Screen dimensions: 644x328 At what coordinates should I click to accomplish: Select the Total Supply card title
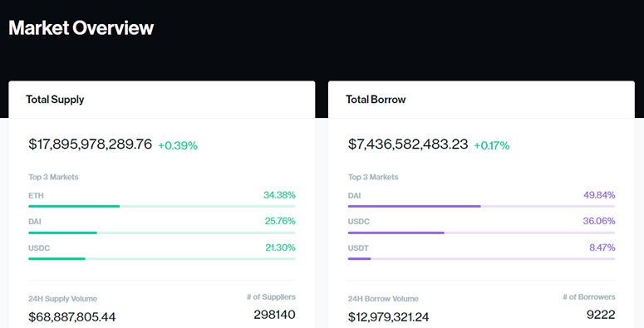point(55,100)
